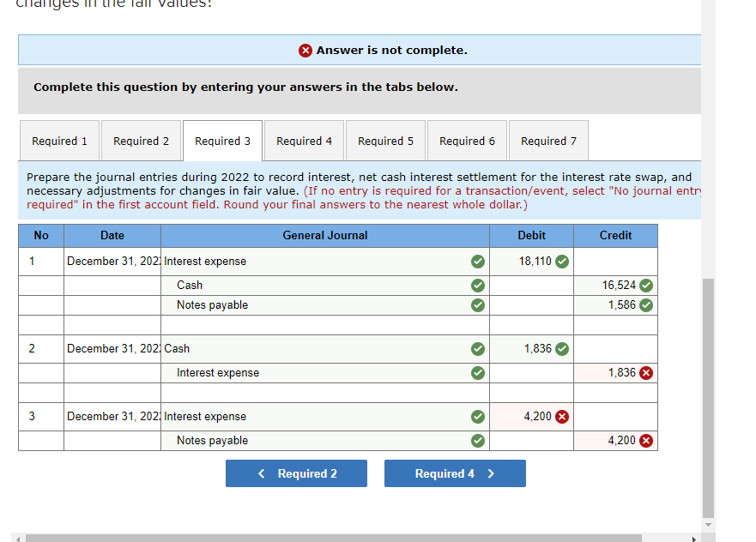This screenshot has height=542, width=756.
Task: Click the No column header
Action: point(41,235)
